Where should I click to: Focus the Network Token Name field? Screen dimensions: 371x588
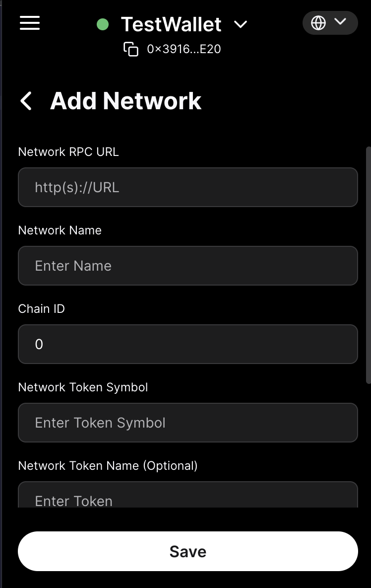pos(187,497)
